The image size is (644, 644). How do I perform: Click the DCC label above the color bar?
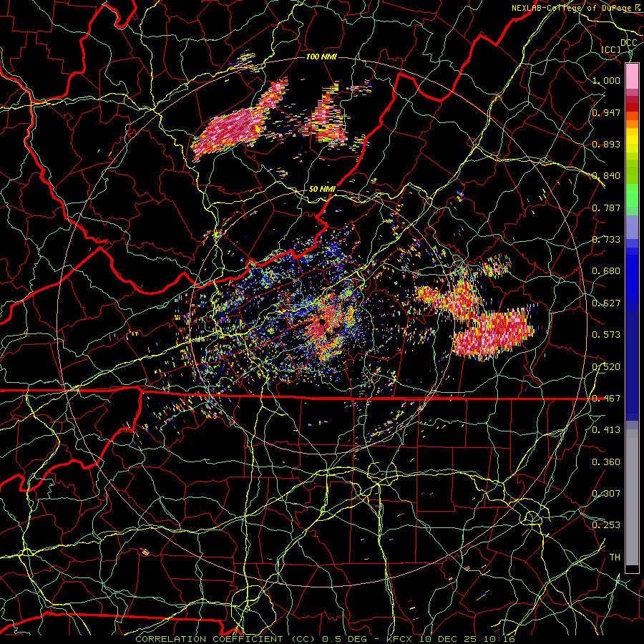tap(628, 43)
